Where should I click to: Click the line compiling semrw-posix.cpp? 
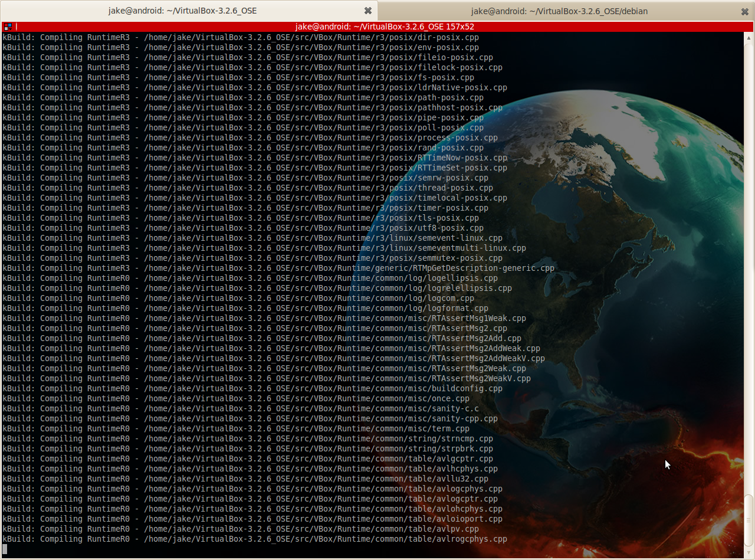tap(245, 178)
